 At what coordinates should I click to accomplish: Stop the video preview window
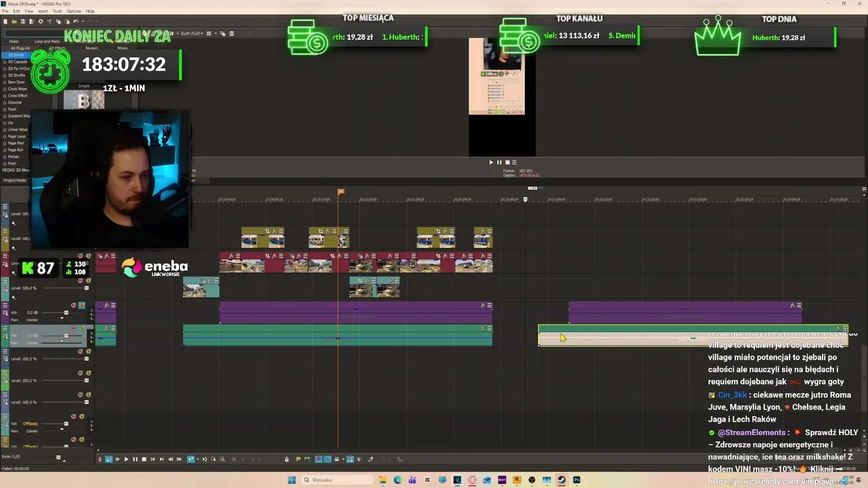point(507,162)
